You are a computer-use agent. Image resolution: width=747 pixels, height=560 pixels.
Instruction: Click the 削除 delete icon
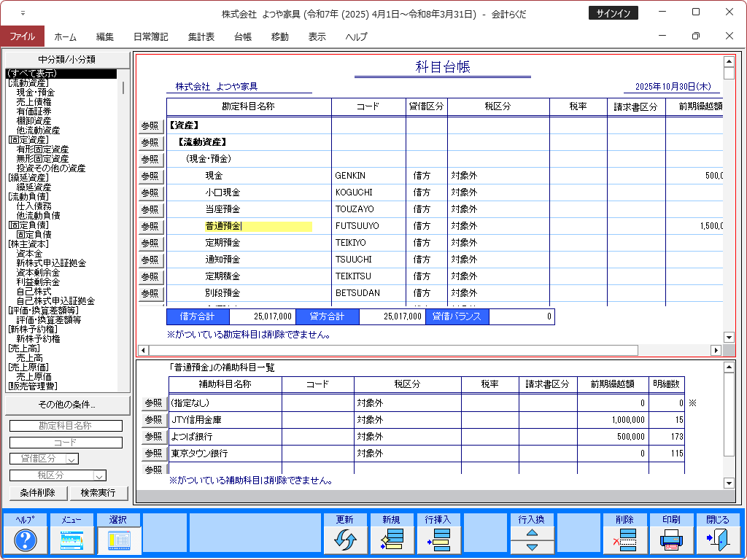click(x=624, y=540)
